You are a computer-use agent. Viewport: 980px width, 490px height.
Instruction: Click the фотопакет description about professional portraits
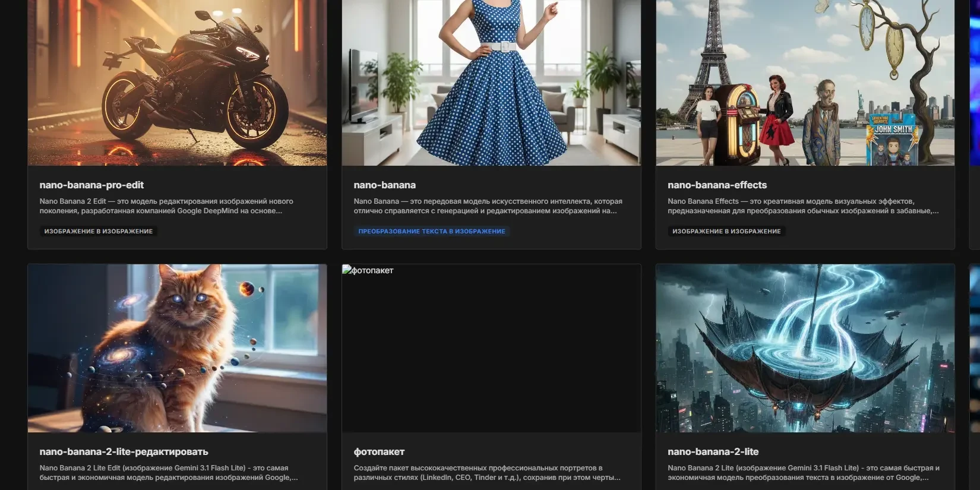(487, 473)
